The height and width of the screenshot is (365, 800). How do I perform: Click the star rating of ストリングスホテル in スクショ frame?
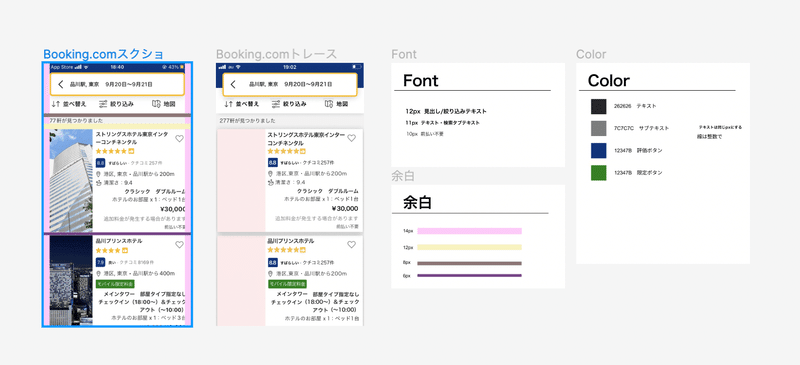(x=111, y=152)
